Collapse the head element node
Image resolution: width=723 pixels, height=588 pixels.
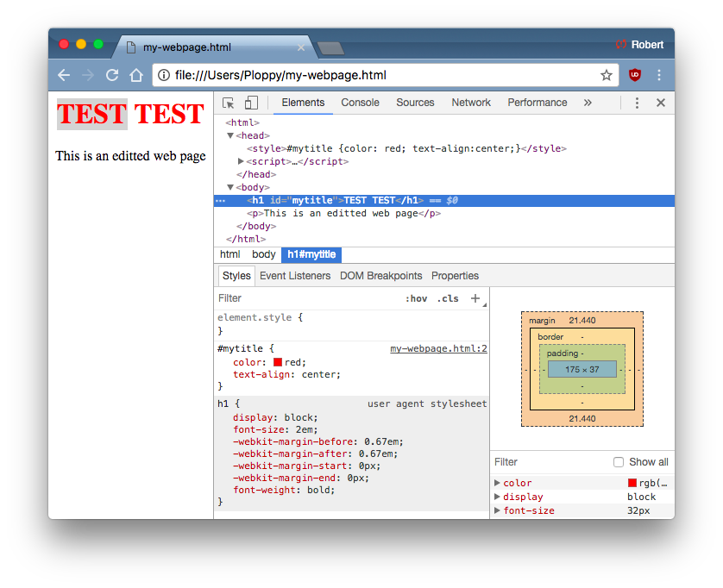point(230,135)
